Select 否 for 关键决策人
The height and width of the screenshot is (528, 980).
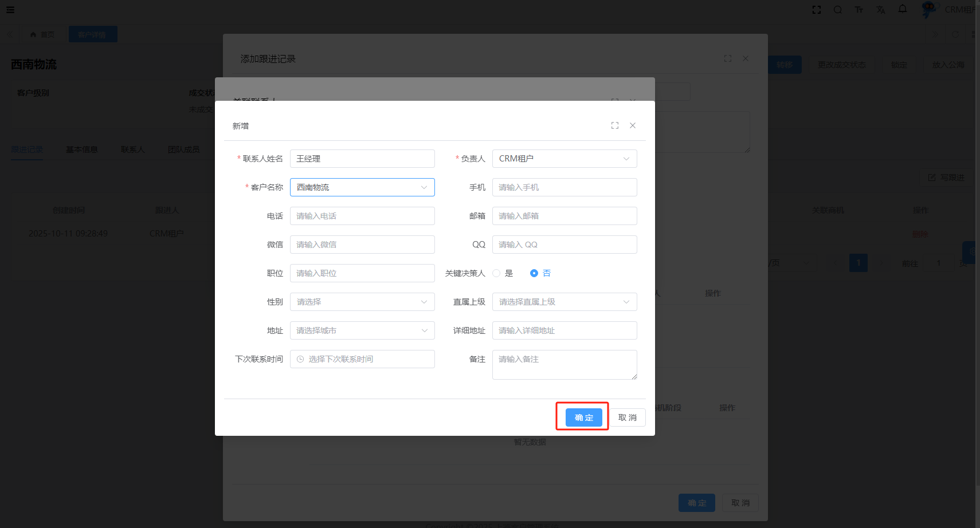pos(534,273)
